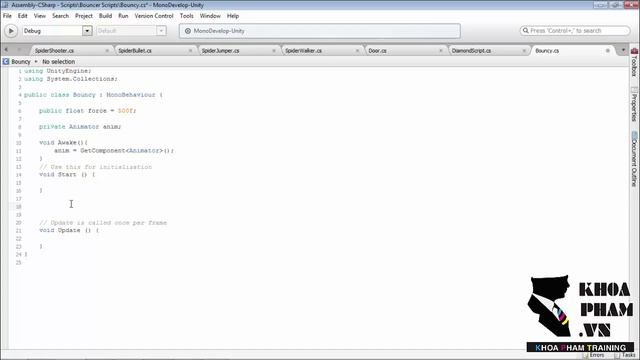Close the Bouncy.cs tab
The width and height of the screenshot is (640, 360).
click(x=607, y=51)
